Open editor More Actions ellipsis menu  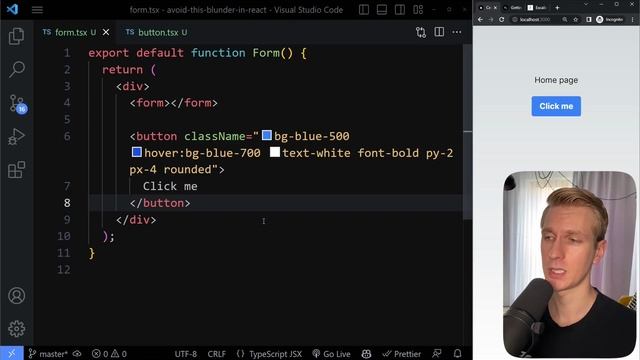click(457, 32)
